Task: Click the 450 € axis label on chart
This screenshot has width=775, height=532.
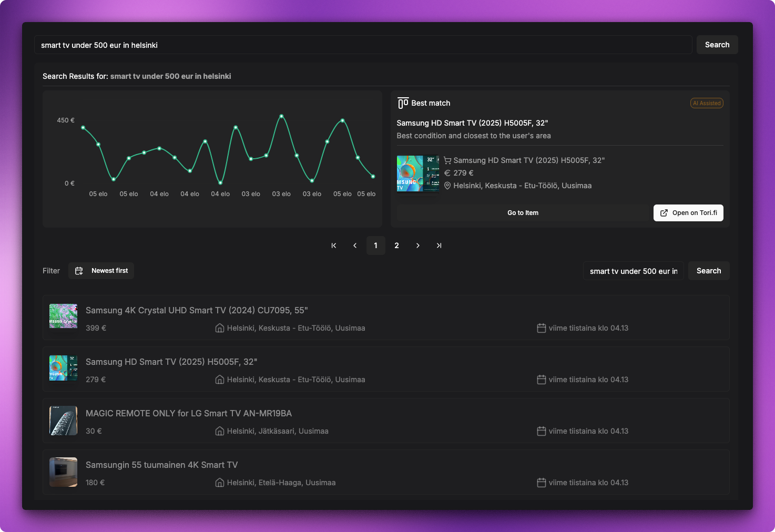Action: pyautogui.click(x=66, y=120)
